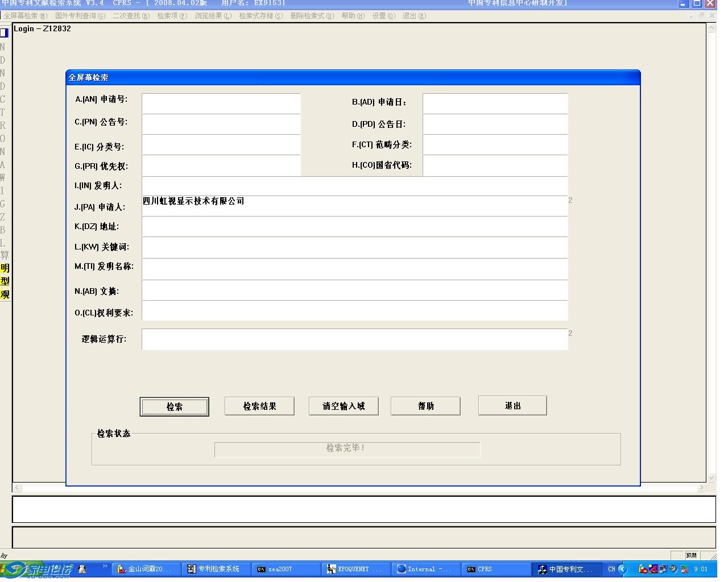Click the 申请人 (PA) input field
Screen dimensions: 728x582
click(x=354, y=206)
